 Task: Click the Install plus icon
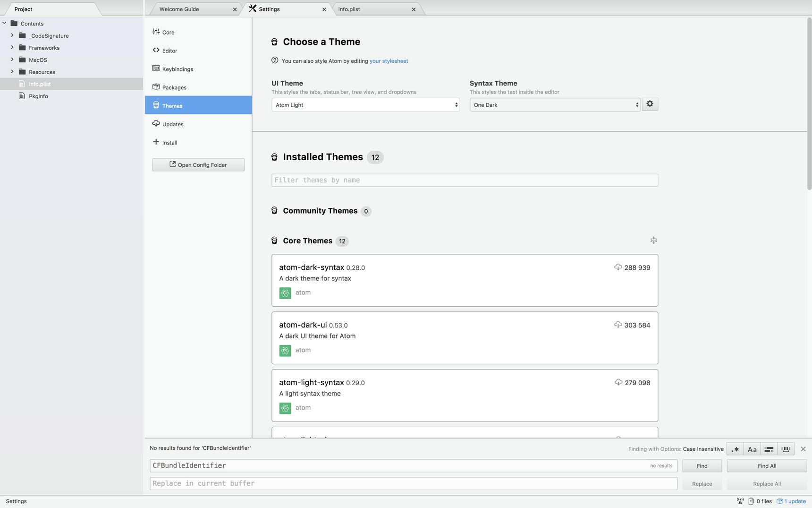tap(156, 142)
